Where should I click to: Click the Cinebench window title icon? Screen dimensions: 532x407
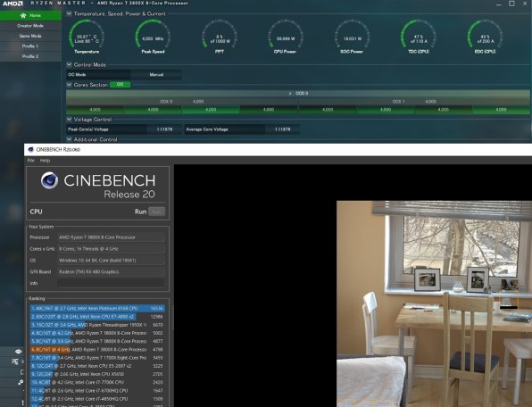tap(31, 149)
